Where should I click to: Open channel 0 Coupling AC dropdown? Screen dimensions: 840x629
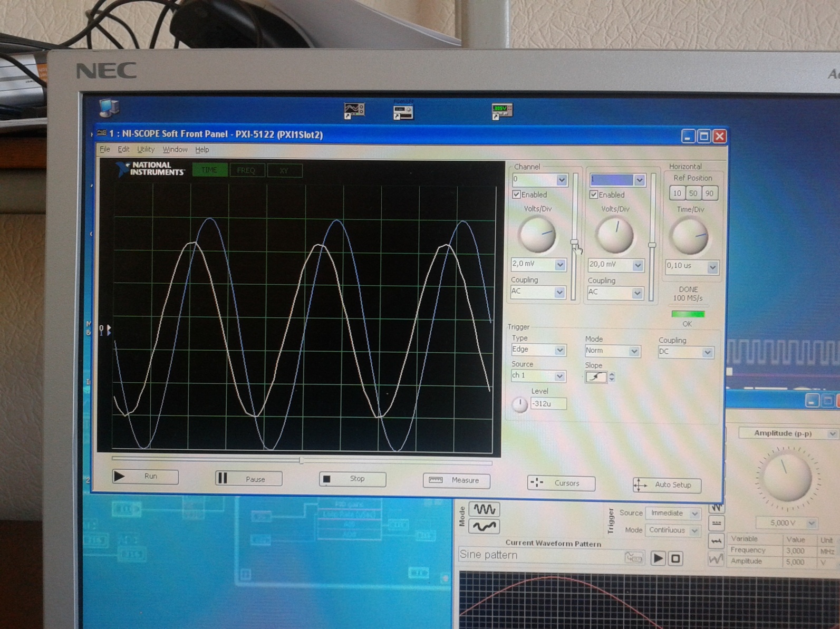point(559,292)
